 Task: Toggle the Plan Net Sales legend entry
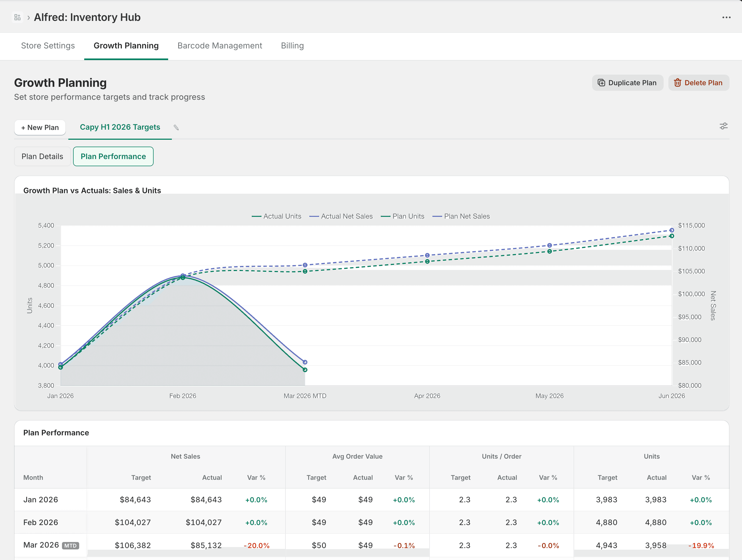(x=462, y=216)
